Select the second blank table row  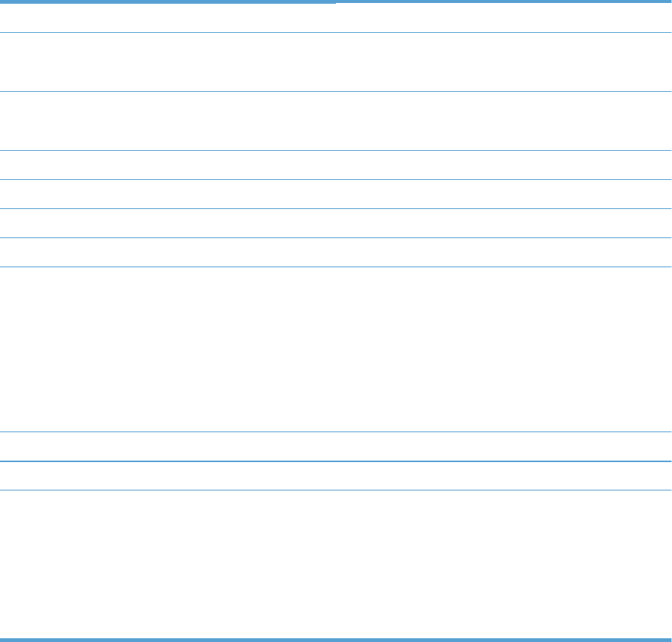tap(335, 62)
